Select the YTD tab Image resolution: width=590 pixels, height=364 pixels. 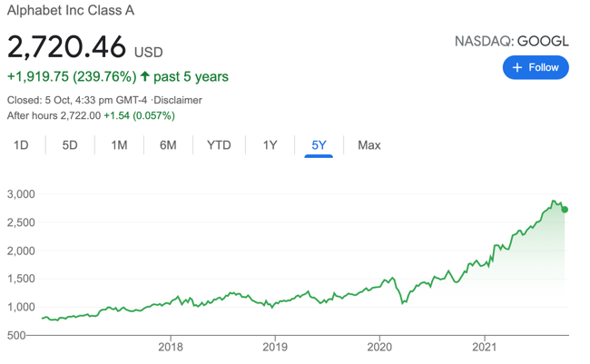219,145
